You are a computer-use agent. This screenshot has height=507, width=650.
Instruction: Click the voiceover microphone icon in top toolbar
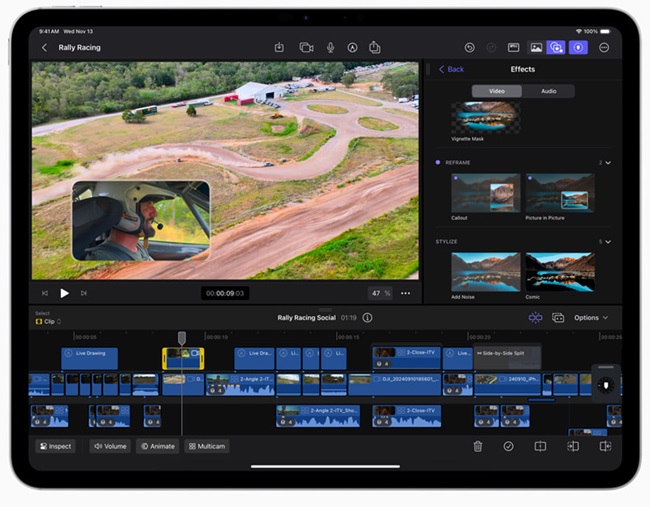coord(330,47)
